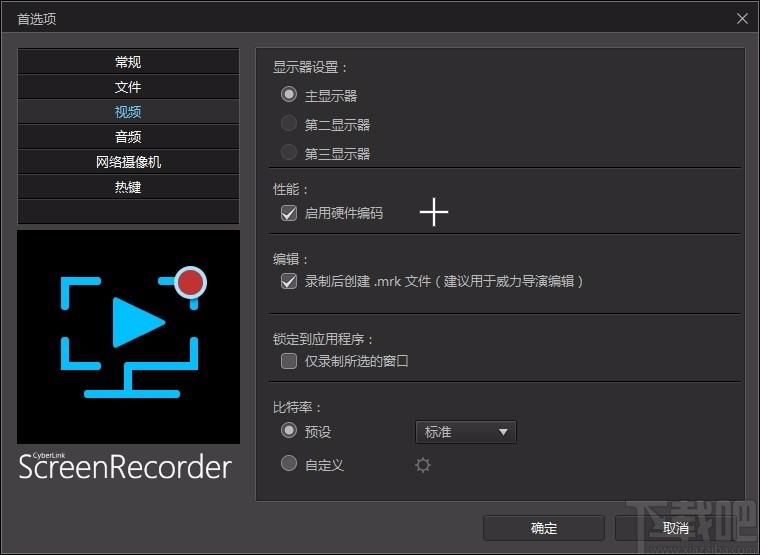Choose the 第三显示器 radio option
This screenshot has height=555, width=760.
click(x=289, y=153)
